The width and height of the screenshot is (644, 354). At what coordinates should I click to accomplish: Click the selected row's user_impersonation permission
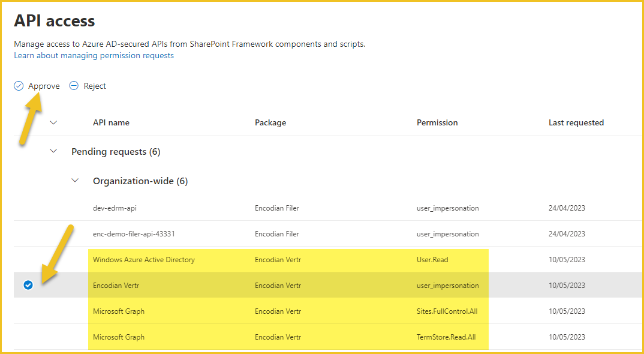tap(448, 286)
